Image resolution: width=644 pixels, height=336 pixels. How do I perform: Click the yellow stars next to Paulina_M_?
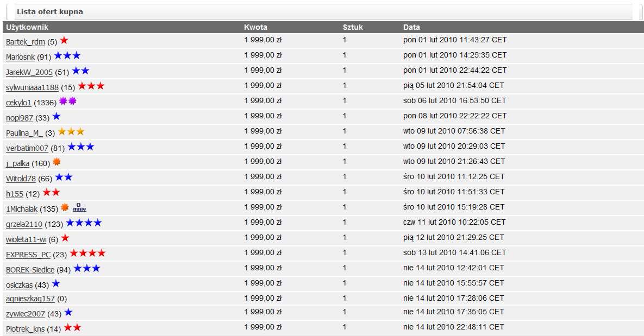point(71,132)
